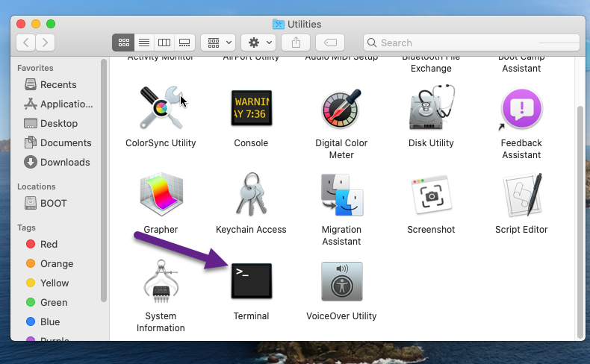
Task: Click the Favorites section header
Action: (35, 68)
